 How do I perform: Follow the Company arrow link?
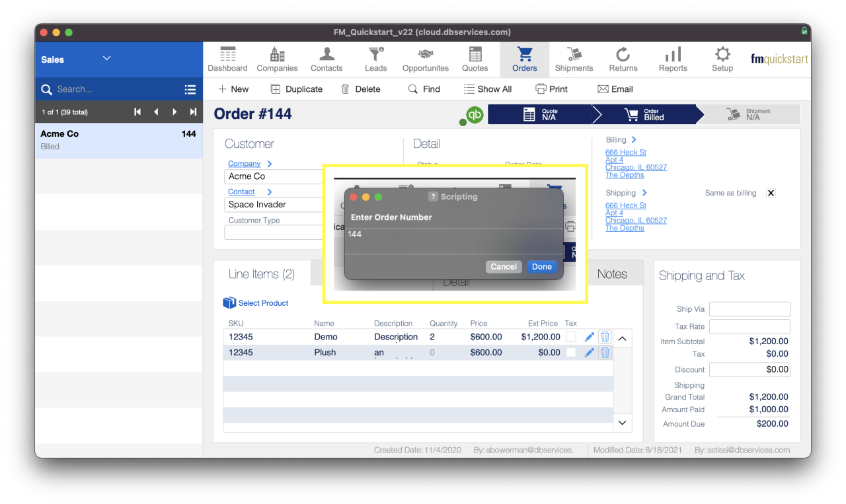click(x=270, y=164)
